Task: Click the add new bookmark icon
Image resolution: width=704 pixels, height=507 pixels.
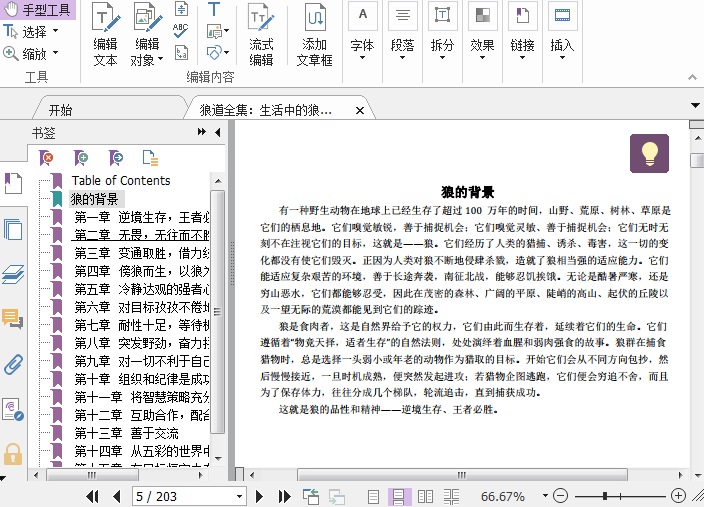Action: pos(81,158)
